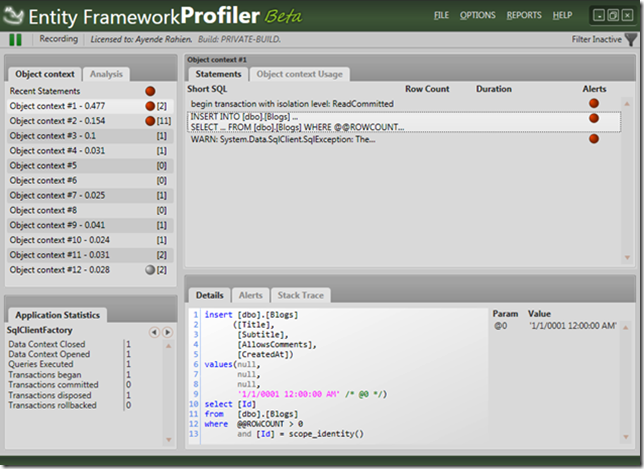Click the Param column header
The image size is (644, 469).
(x=505, y=314)
